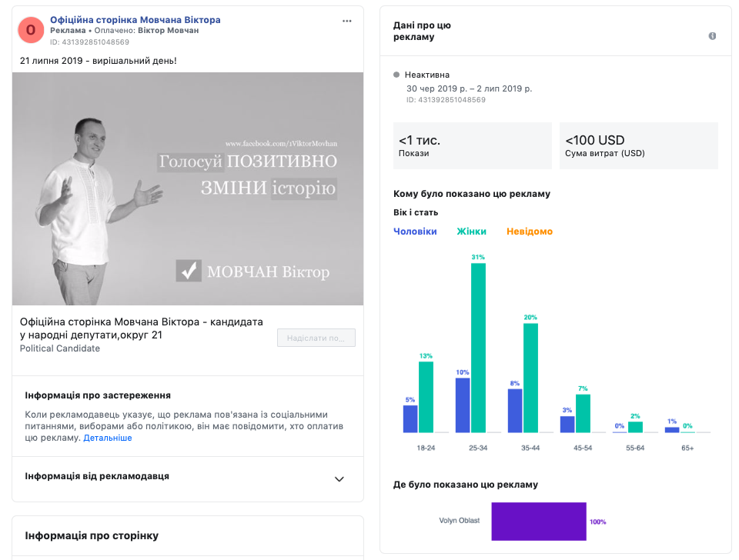This screenshot has width=739, height=560.
Task: Click the purple Volyn Oblast bar
Action: coord(539,521)
